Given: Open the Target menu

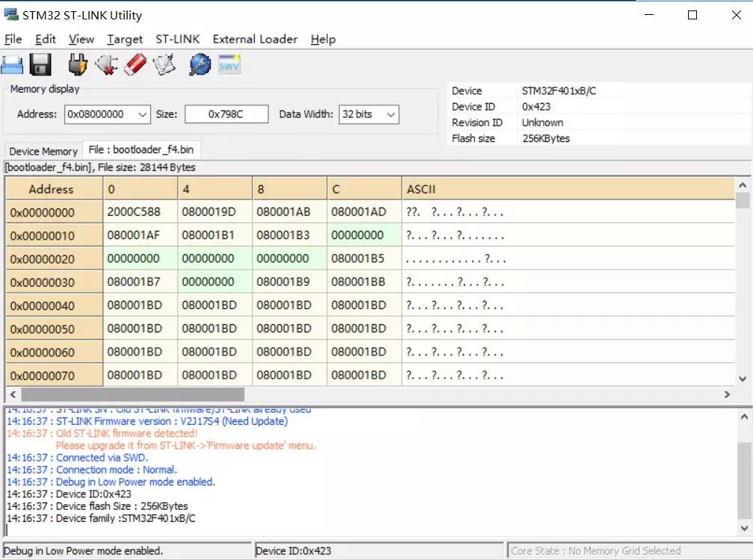Looking at the screenshot, I should (x=124, y=40).
